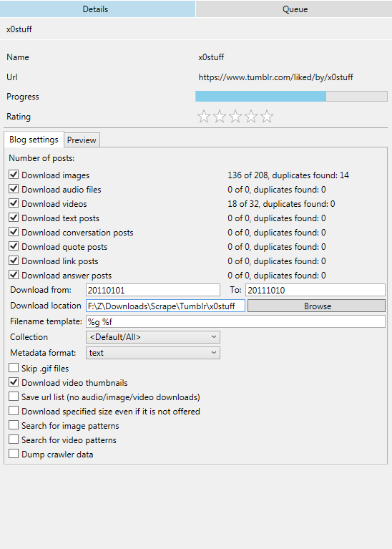Set rating to the fourth star

pos(251,116)
